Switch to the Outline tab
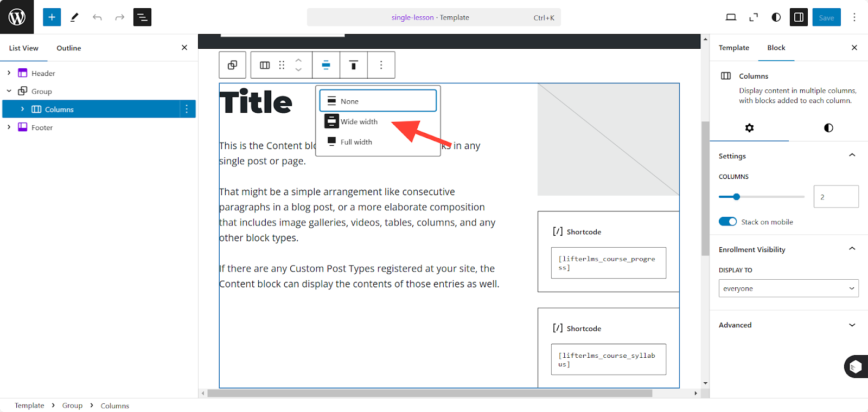The height and width of the screenshot is (412, 868). coord(69,48)
